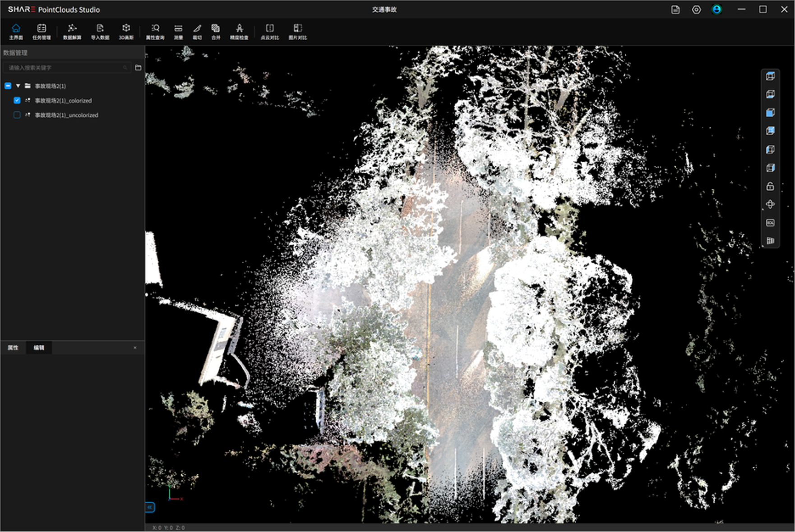795x532 pixels.
Task: Toggle the 事故现场2(1) folder checkbox
Action: (x=7, y=86)
